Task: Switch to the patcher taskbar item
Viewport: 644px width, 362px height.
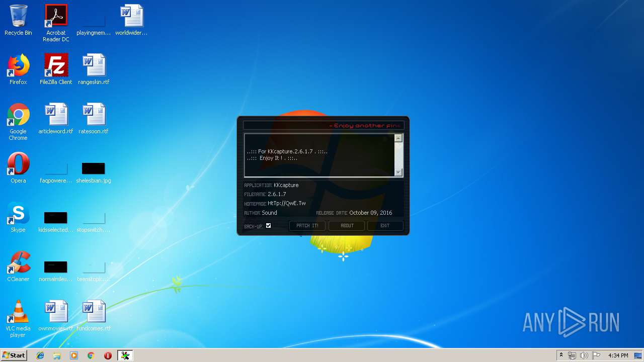Action: click(125, 355)
